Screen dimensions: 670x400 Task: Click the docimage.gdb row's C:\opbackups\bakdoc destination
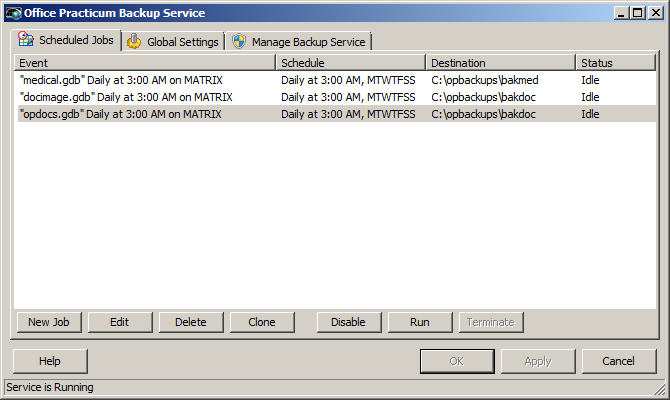tap(483, 97)
